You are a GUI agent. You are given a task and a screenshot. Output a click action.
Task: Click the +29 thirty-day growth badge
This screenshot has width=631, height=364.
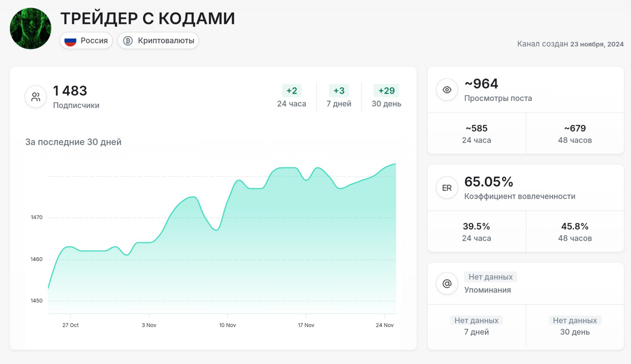(x=386, y=91)
